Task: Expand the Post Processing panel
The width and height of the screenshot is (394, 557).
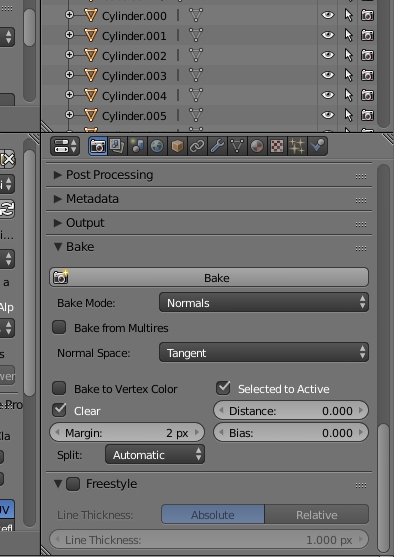Action: (58, 174)
